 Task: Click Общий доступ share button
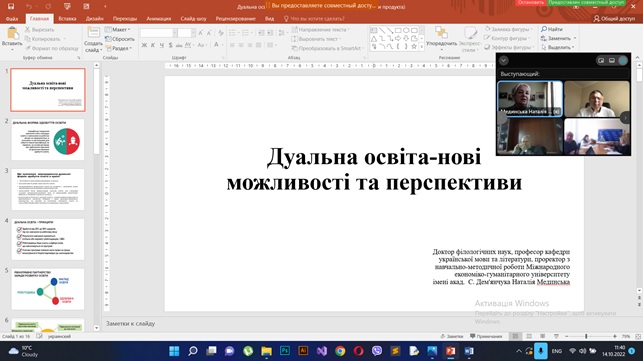click(x=614, y=18)
